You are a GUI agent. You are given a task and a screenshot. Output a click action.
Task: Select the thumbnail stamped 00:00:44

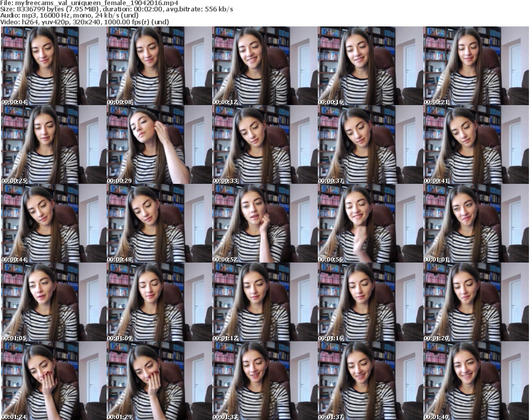[x=54, y=224]
